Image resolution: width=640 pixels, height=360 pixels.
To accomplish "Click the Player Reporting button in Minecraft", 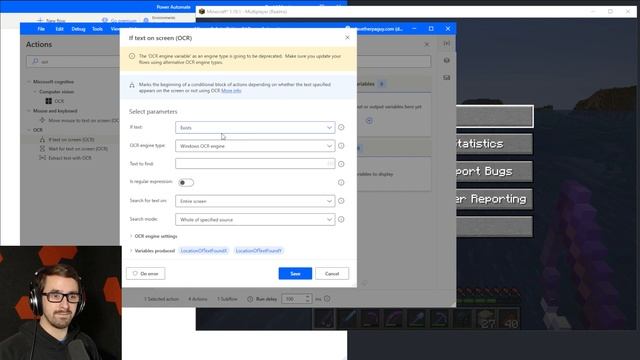I will (x=494, y=199).
